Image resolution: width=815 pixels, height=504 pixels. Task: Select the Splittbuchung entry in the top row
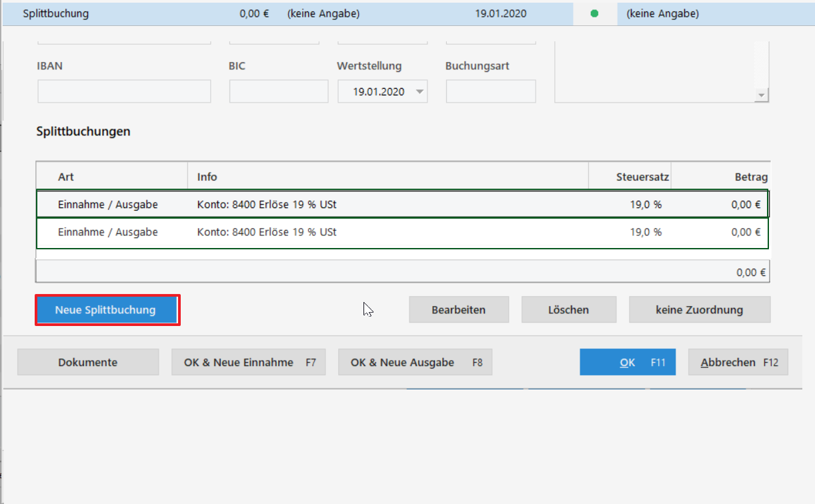pos(55,13)
